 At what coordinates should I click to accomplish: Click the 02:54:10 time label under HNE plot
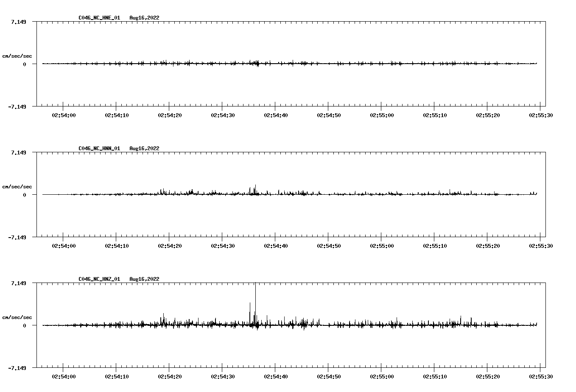[117, 115]
